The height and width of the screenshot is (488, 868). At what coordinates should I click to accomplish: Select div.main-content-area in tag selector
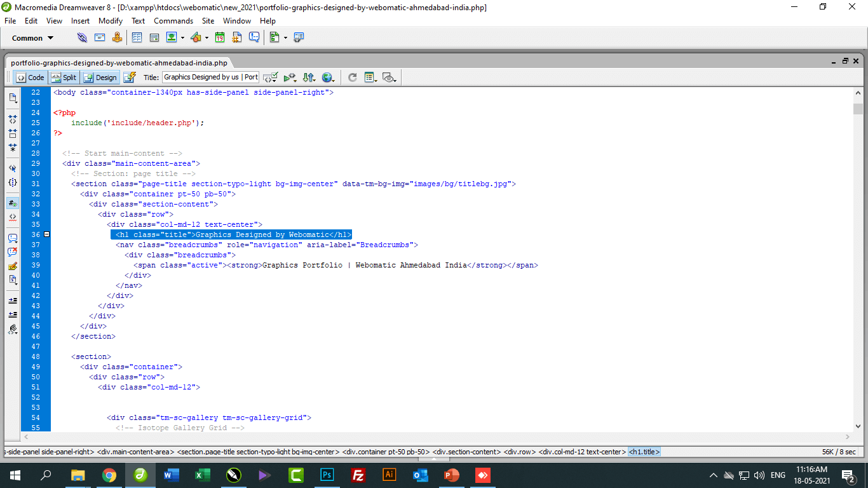point(135,452)
